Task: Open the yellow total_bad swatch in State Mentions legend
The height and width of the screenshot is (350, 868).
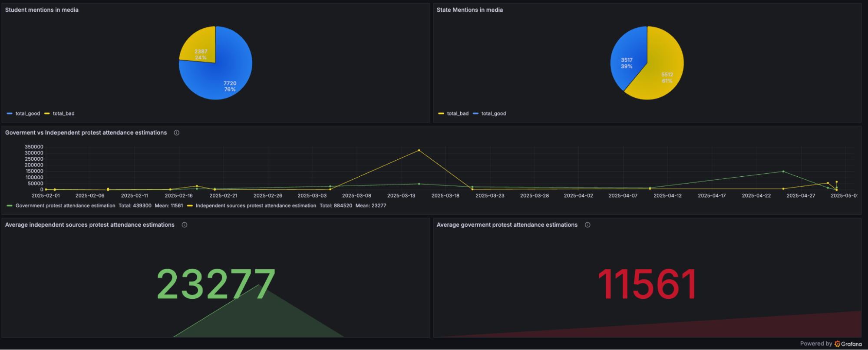Action: (x=441, y=114)
